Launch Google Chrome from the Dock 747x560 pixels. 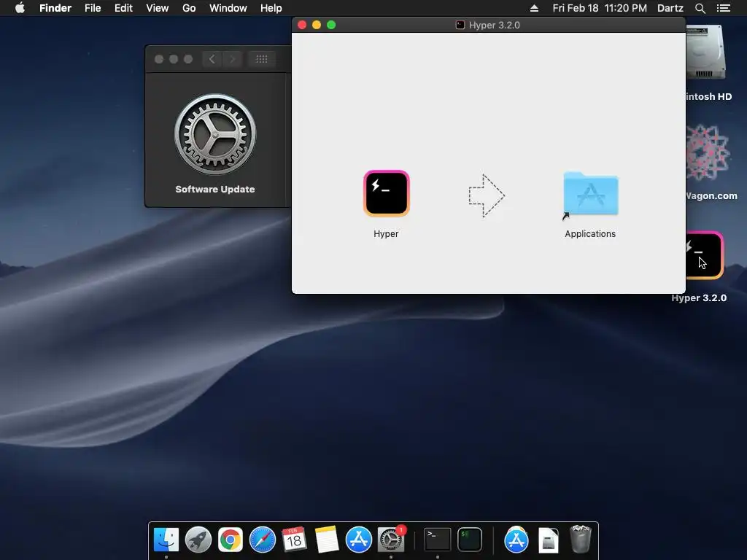[x=230, y=540]
